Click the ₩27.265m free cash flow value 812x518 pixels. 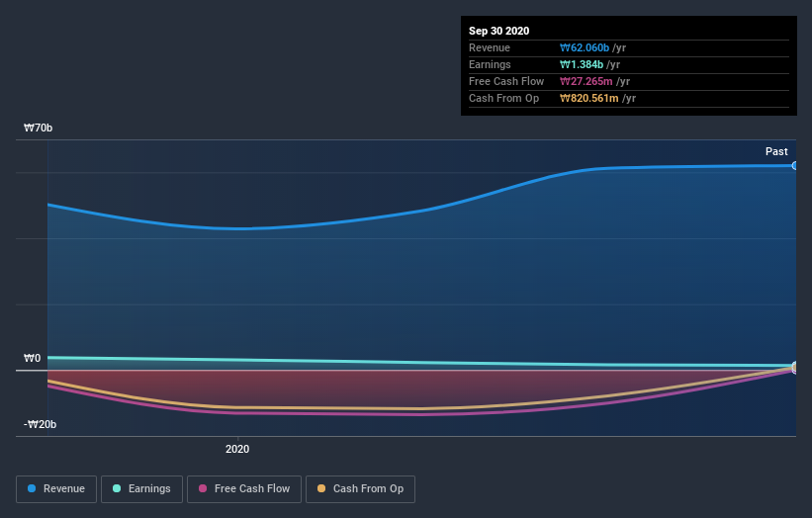(586, 81)
